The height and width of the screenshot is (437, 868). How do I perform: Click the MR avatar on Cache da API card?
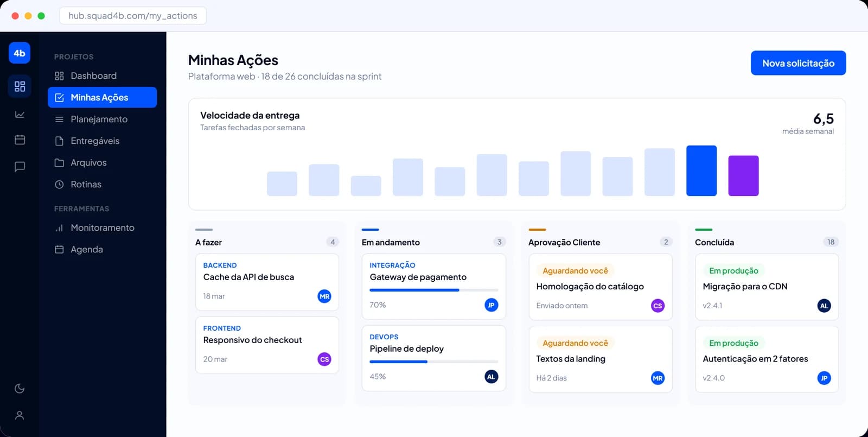pos(324,296)
